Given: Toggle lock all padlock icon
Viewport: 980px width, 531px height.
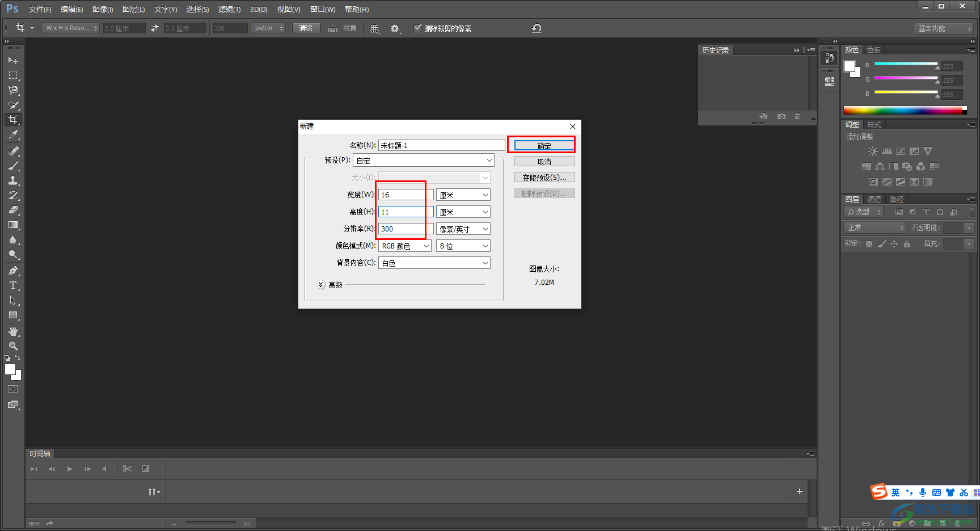Looking at the screenshot, I should 906,244.
